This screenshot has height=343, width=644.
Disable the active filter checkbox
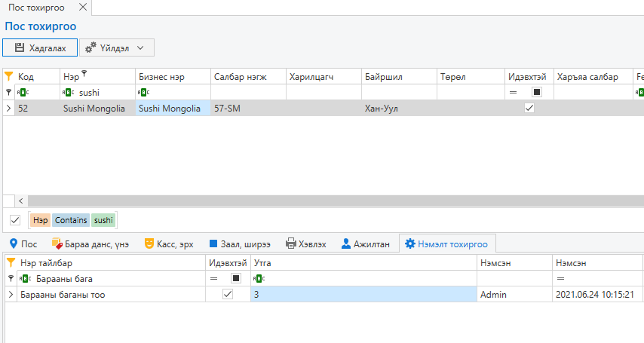pos(15,220)
